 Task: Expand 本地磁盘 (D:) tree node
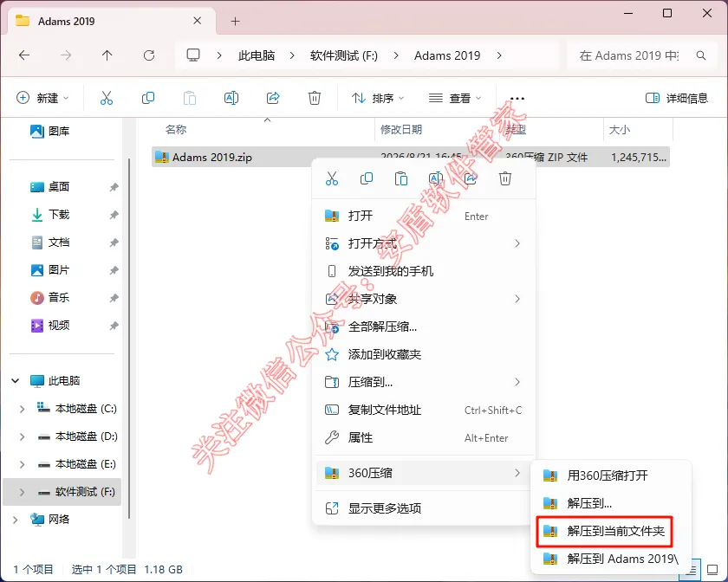pos(22,436)
